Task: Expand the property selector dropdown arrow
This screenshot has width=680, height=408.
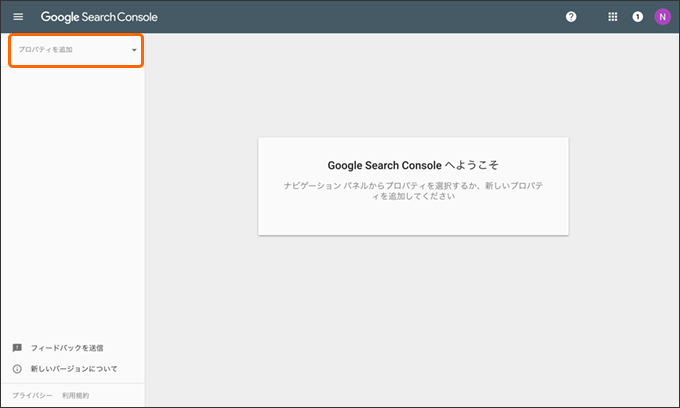Action: point(134,50)
